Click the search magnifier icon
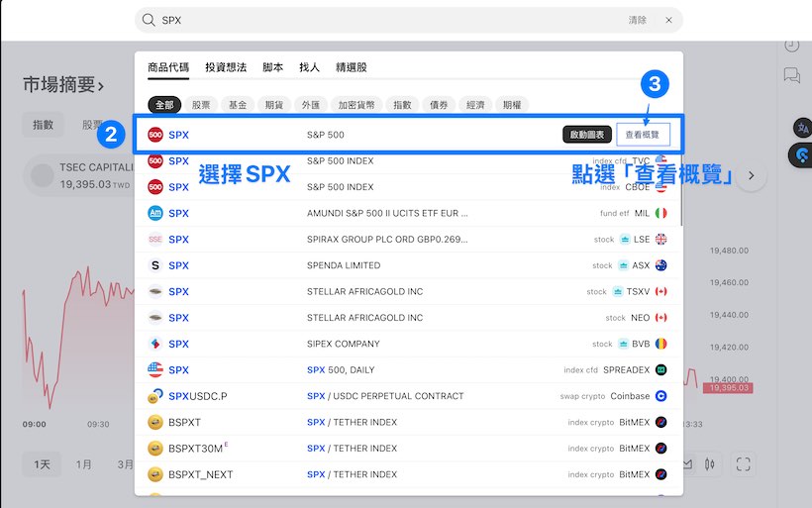 click(149, 20)
